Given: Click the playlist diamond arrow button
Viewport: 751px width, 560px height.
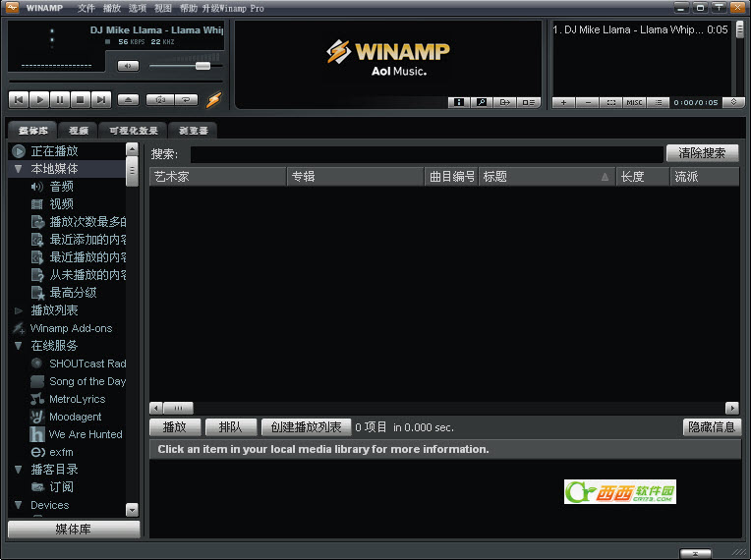Looking at the screenshot, I should (x=733, y=102).
